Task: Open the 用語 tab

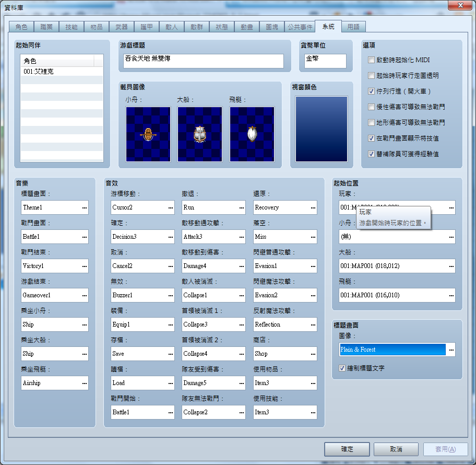Action: coord(353,27)
